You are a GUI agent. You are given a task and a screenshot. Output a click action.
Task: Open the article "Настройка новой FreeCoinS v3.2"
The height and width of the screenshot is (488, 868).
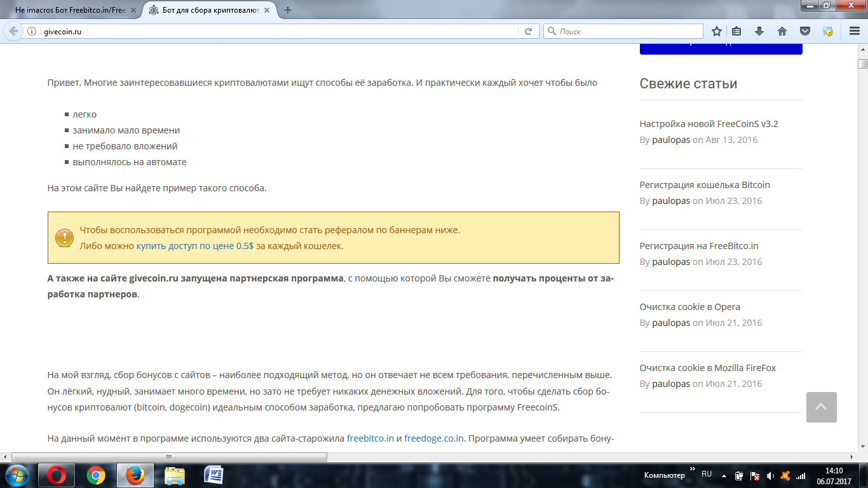[x=709, y=124]
